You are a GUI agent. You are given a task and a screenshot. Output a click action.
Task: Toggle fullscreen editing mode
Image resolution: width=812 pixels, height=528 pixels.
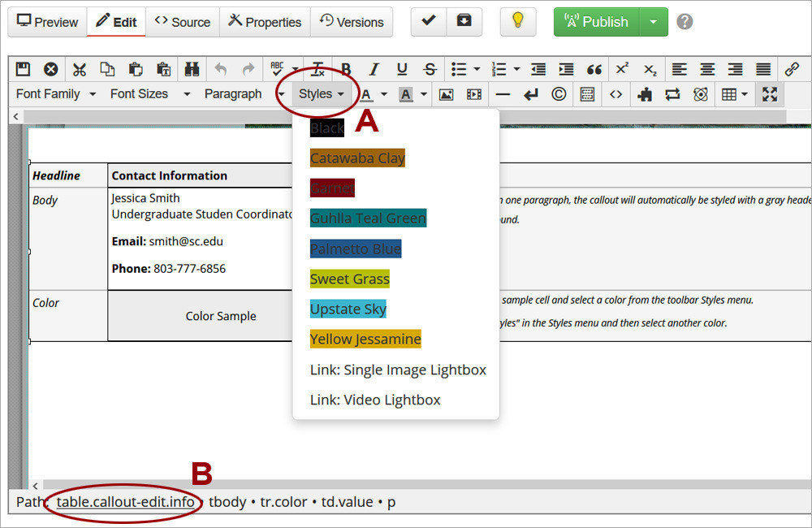click(770, 94)
